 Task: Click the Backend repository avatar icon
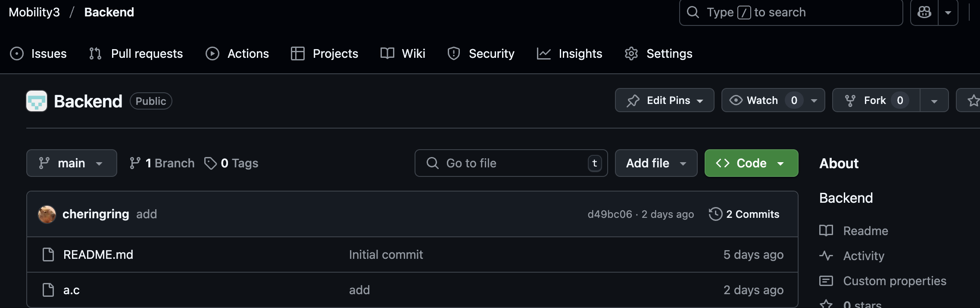[37, 101]
